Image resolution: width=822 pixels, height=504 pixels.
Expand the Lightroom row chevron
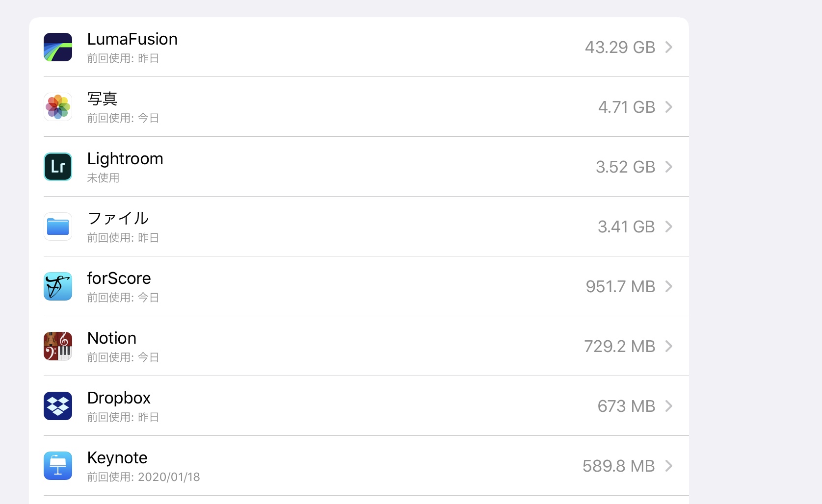pos(668,167)
